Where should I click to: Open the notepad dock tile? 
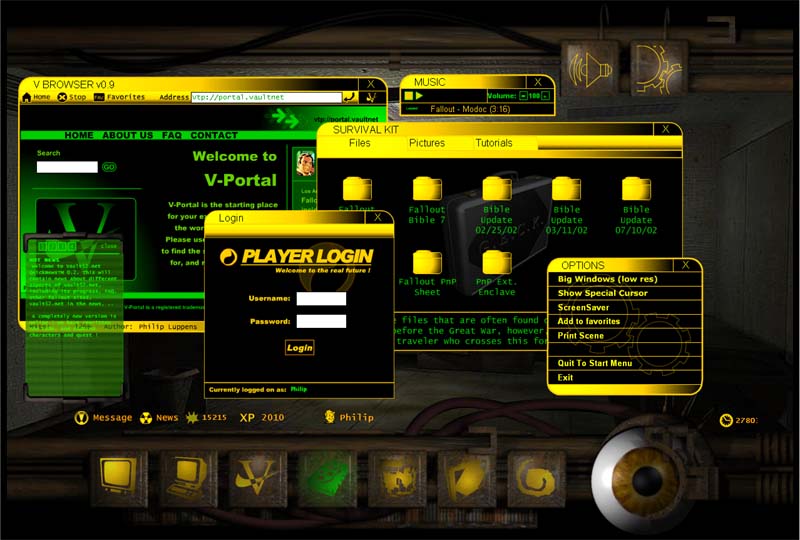[x=467, y=478]
